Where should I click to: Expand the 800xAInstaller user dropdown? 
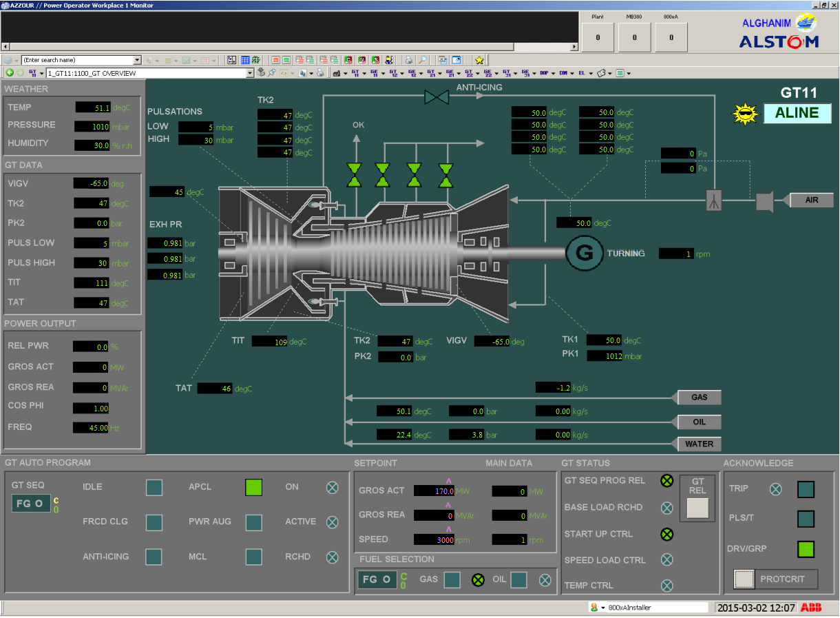point(603,608)
